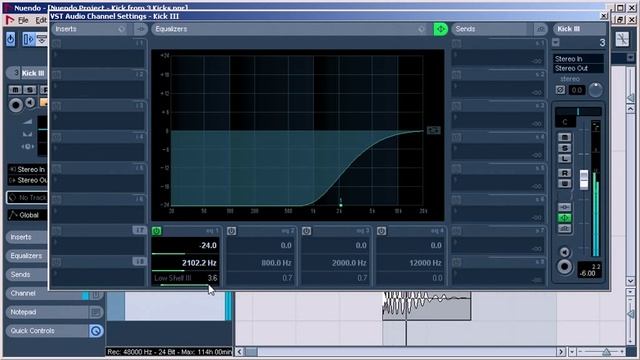Viewport: 640px width, 360px height.
Task: Click Inserts header bypass arrow icon
Action: click(140, 29)
